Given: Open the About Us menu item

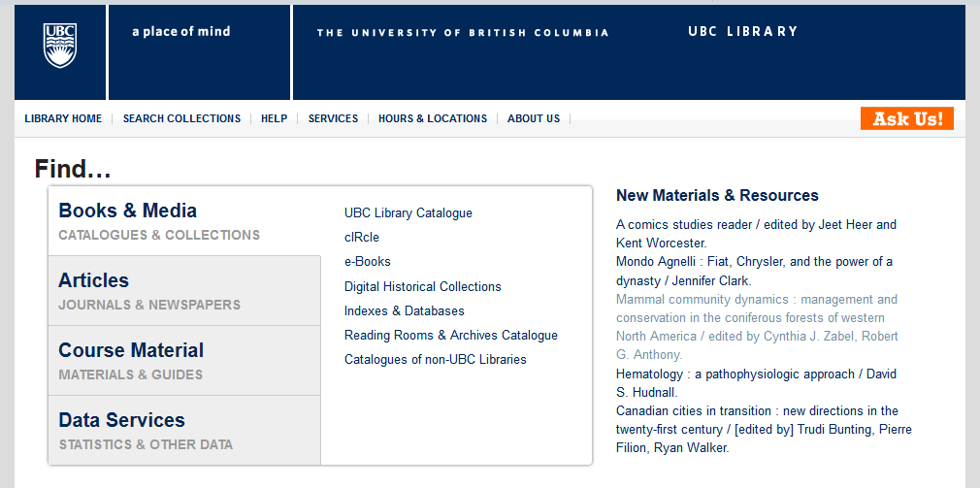Looking at the screenshot, I should coord(534,118).
